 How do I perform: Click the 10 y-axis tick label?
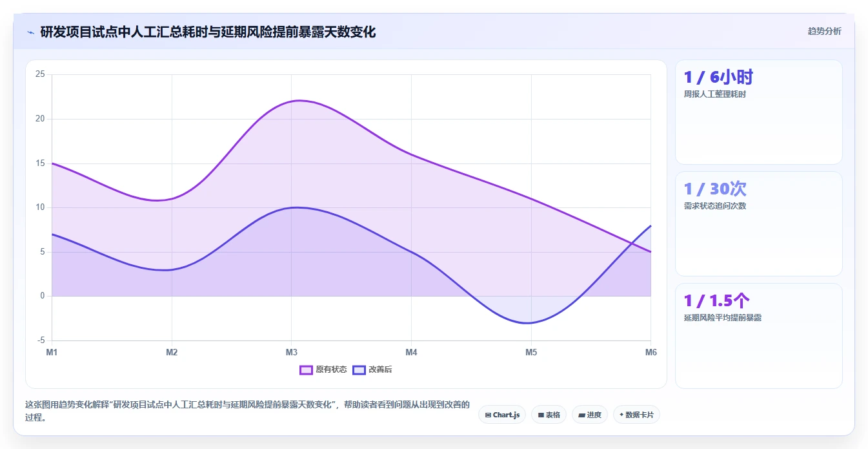click(40, 207)
